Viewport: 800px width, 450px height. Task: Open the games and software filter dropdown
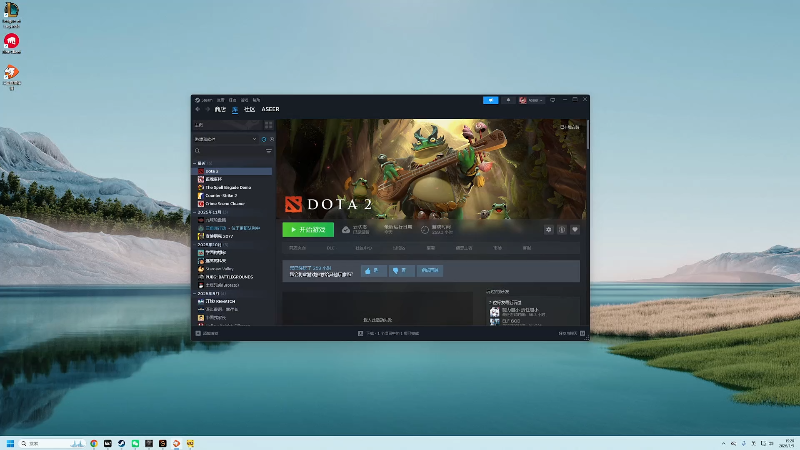pos(225,139)
